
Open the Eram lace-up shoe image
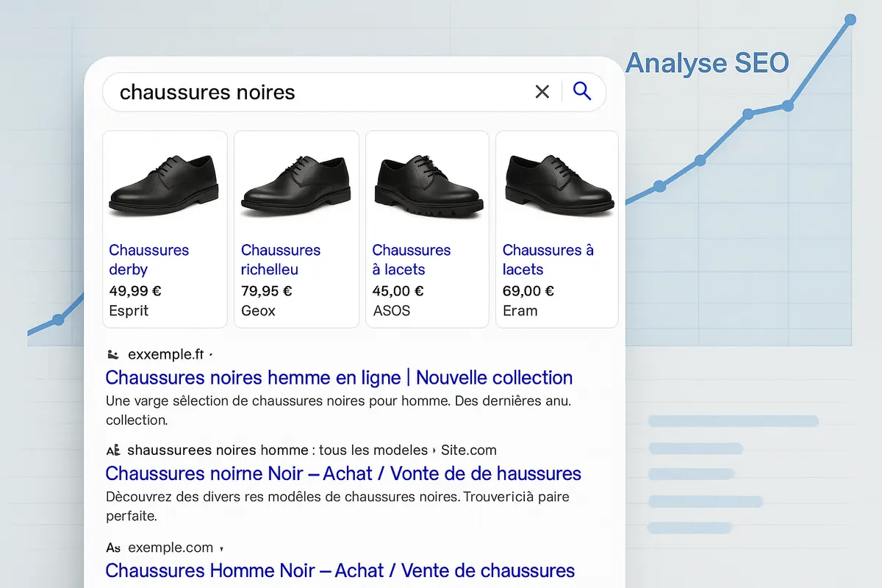[x=559, y=185]
